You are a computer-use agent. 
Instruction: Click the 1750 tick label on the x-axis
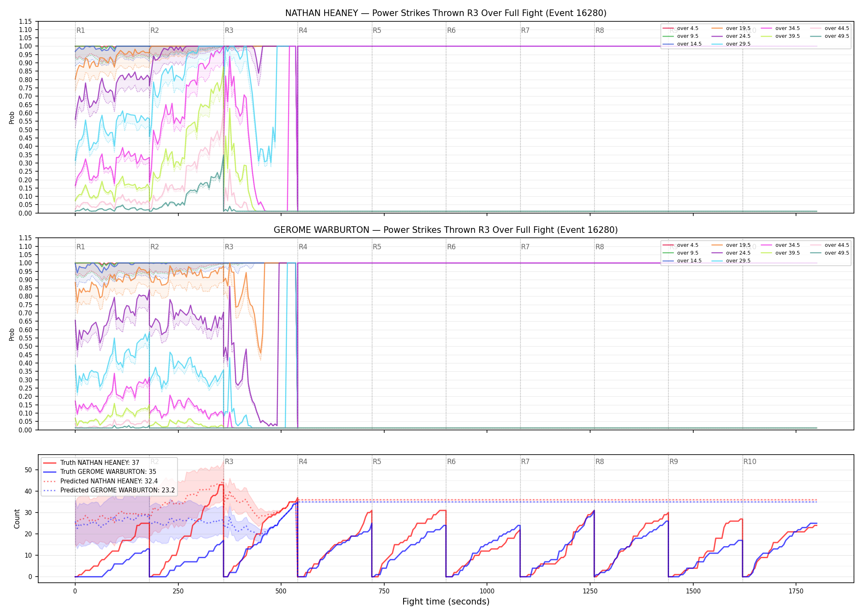click(796, 591)
